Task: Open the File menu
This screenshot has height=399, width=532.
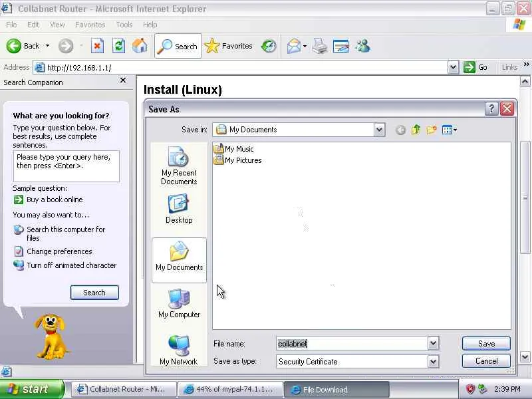Action: (x=11, y=25)
